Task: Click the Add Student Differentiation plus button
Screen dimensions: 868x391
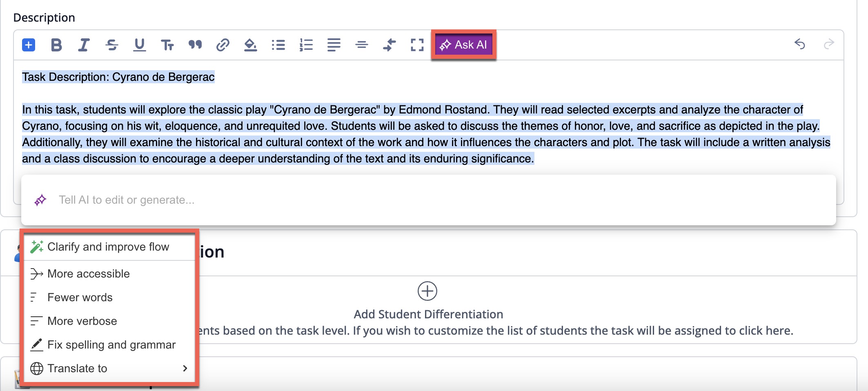Action: tap(427, 291)
